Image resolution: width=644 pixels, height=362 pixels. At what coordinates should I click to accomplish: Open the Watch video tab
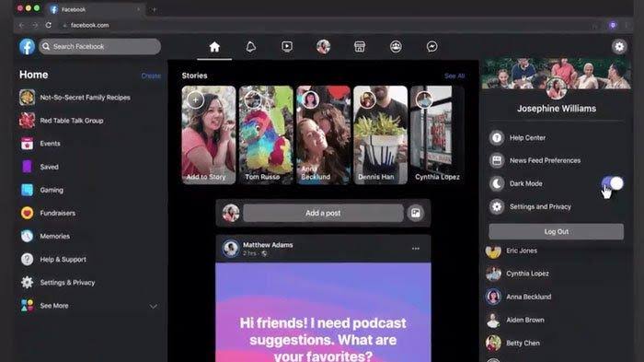tap(287, 46)
